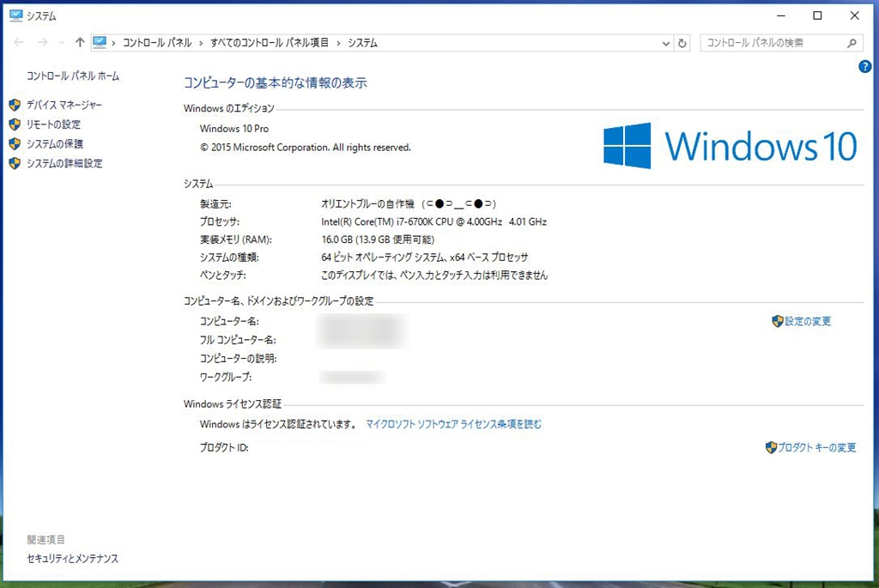Screen dimensions: 879x588
Task: Click shield icon beside システムの保護
Action: pos(15,144)
